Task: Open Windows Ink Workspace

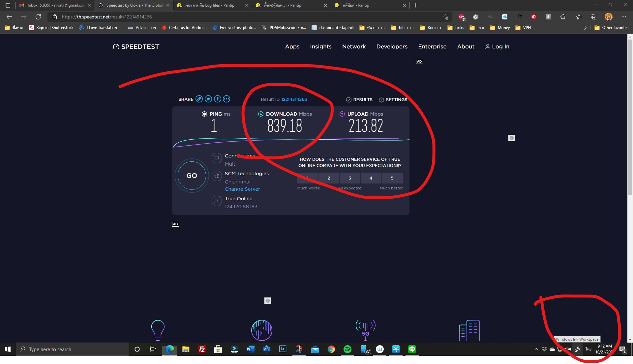Action: (x=577, y=349)
